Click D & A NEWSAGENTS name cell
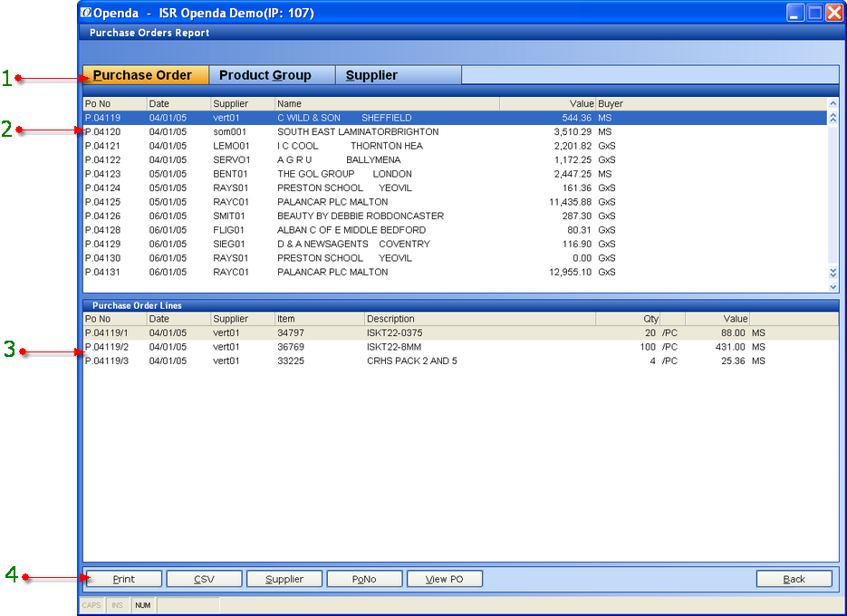The height and width of the screenshot is (616, 847). coord(353,245)
